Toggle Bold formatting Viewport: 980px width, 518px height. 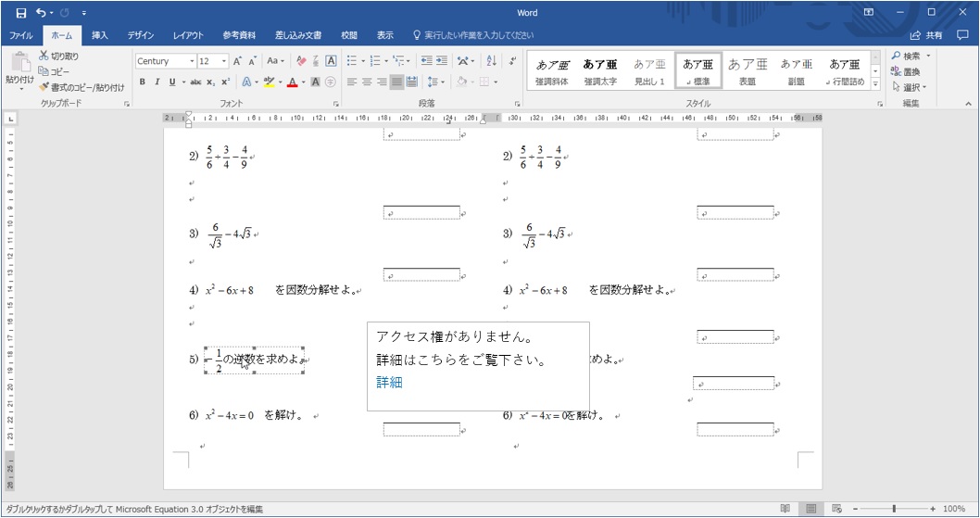click(x=143, y=82)
